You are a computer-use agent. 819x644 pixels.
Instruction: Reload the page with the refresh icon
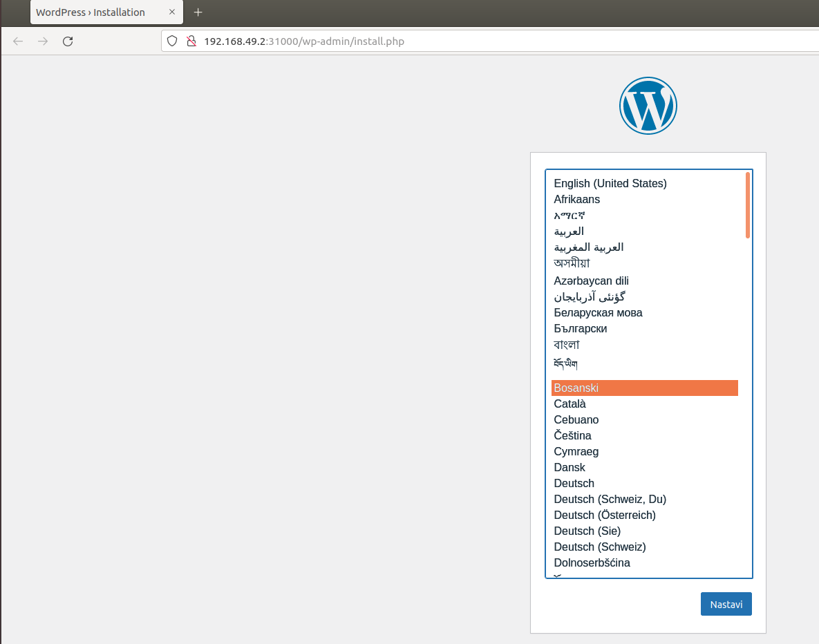[68, 41]
